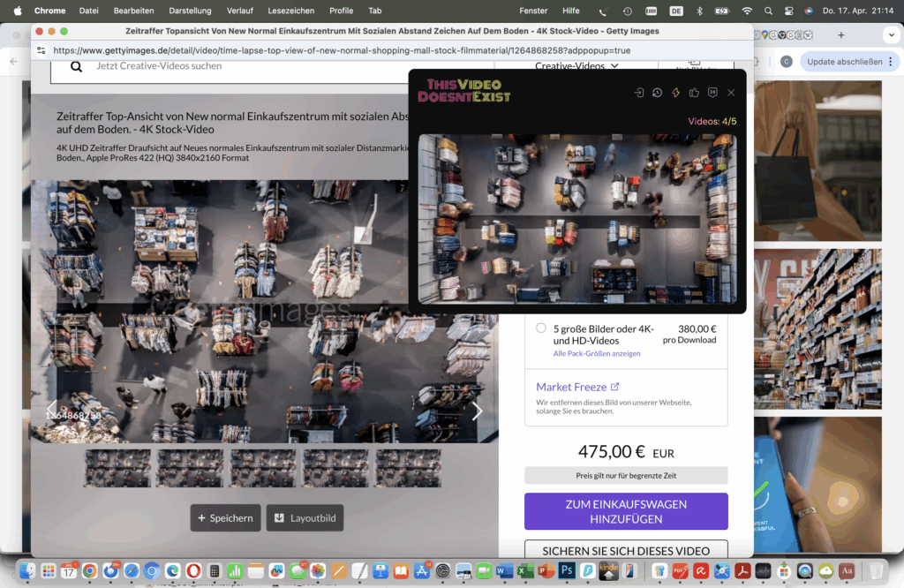904x588 pixels.
Task: Click the back arrow in background Chrome window
Action: click(x=14, y=61)
